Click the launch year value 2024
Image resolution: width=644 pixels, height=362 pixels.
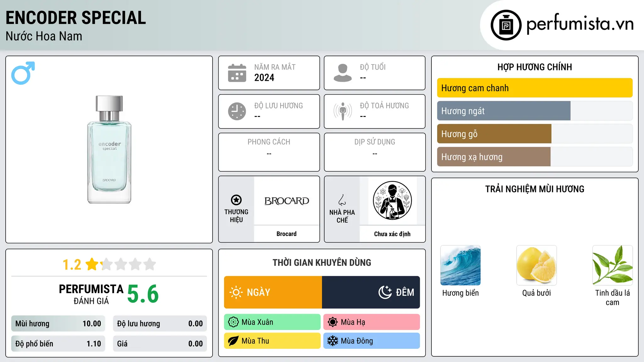(264, 78)
